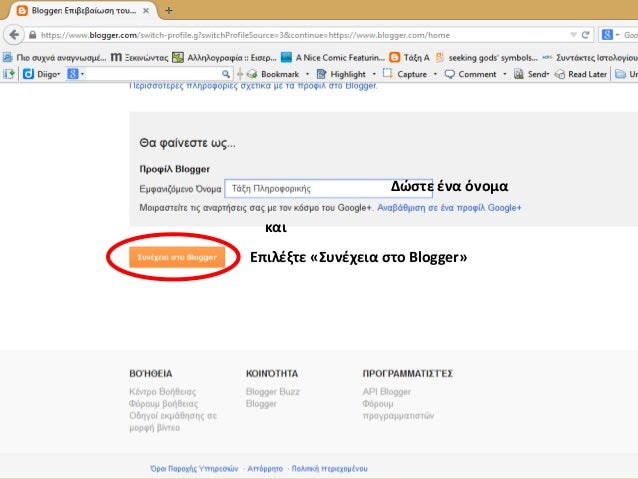Click the folder icon after Read Later

coord(620,74)
